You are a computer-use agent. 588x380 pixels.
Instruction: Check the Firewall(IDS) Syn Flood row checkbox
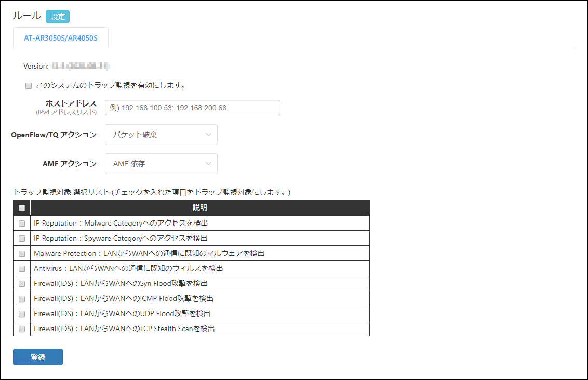point(22,284)
